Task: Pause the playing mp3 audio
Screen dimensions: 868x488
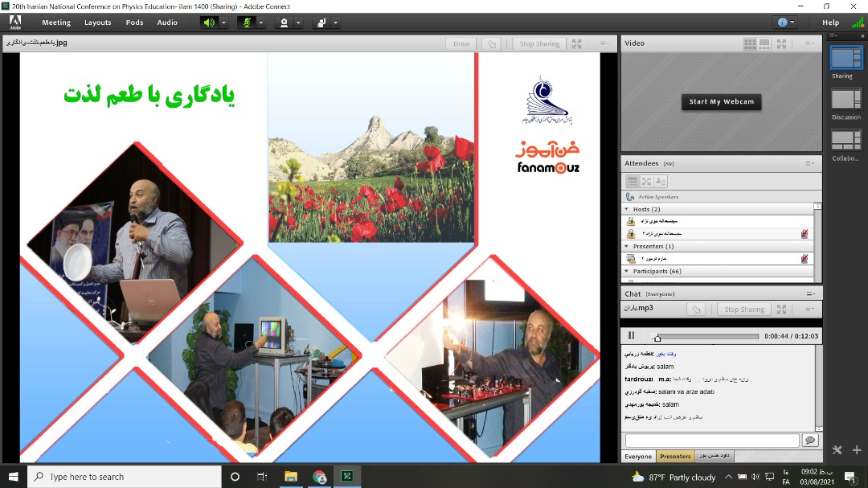Action: click(631, 335)
